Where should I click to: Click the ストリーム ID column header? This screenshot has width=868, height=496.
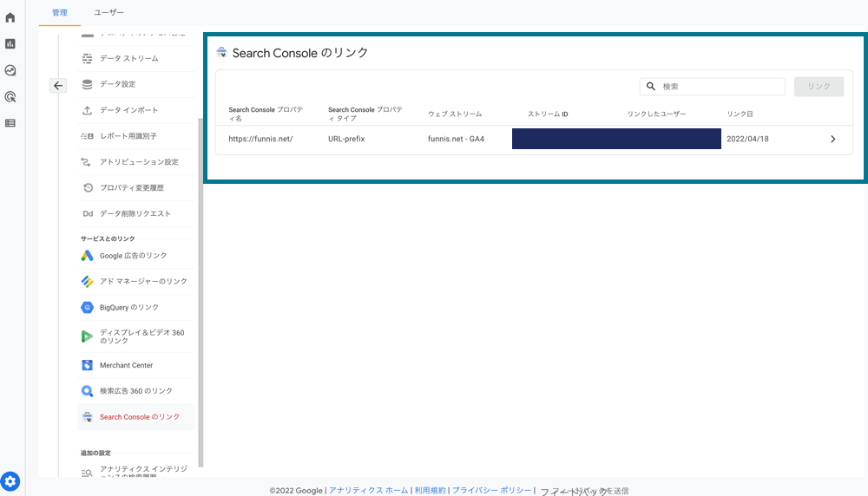pyautogui.click(x=548, y=114)
